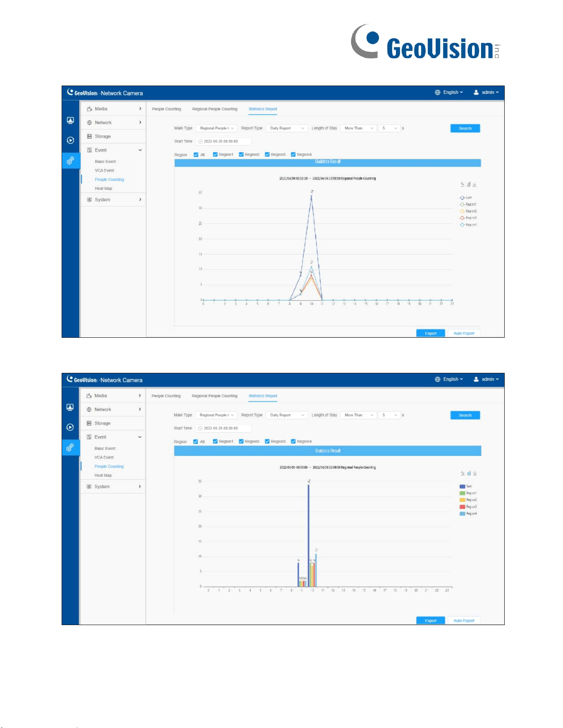
Task: Click Search button in line-chart screenshot
Action: 465,128
